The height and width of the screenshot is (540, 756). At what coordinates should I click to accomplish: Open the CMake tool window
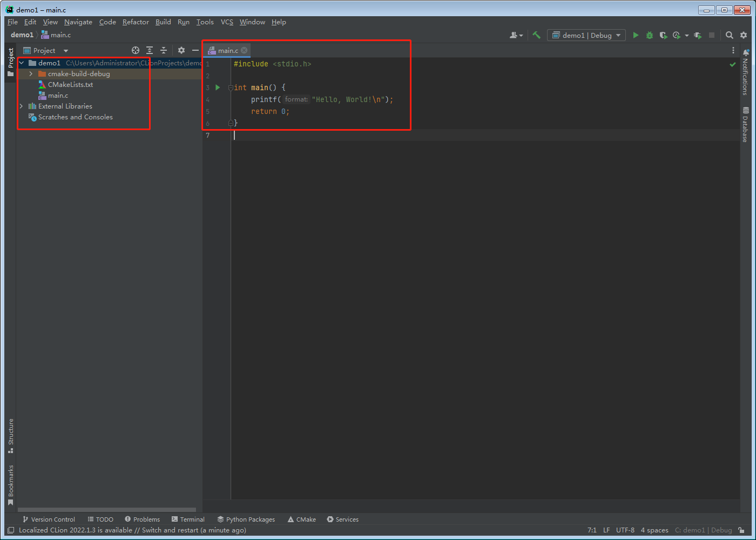(x=302, y=519)
